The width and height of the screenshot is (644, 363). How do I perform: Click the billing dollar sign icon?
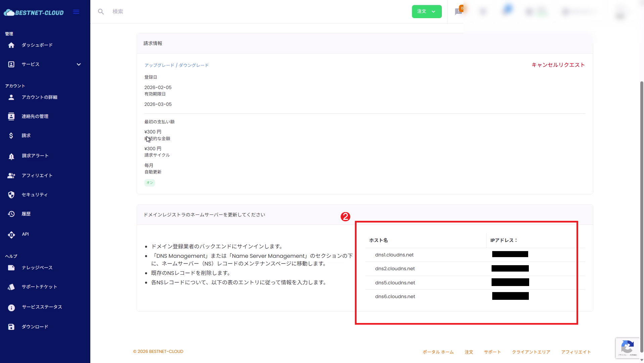[x=11, y=136]
